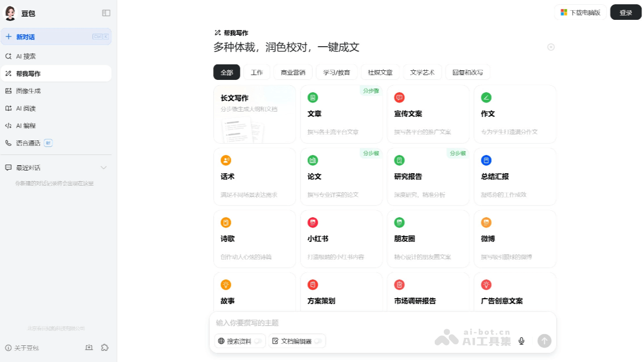
Task: Toggle the 搜索资料 switch
Action: [257, 341]
